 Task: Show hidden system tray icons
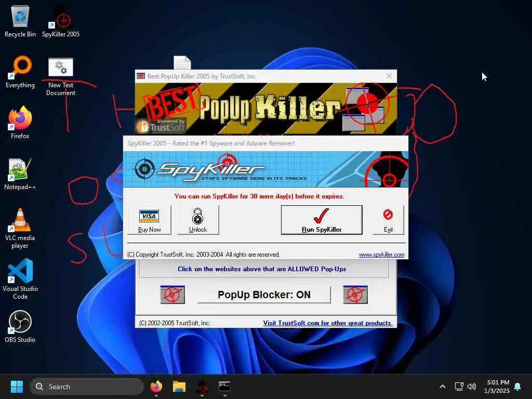[443, 387]
